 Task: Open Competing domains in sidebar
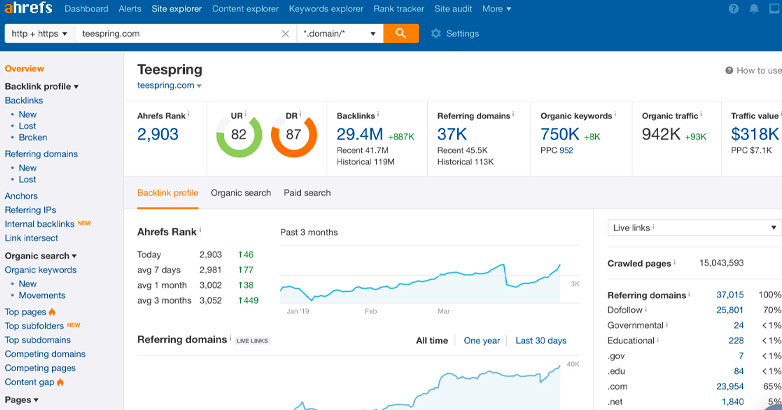click(x=45, y=354)
